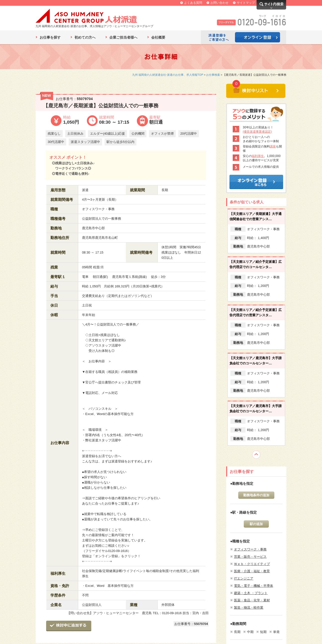
Task: Select job type 建築・土木・プラント
Action: tap(251, 593)
